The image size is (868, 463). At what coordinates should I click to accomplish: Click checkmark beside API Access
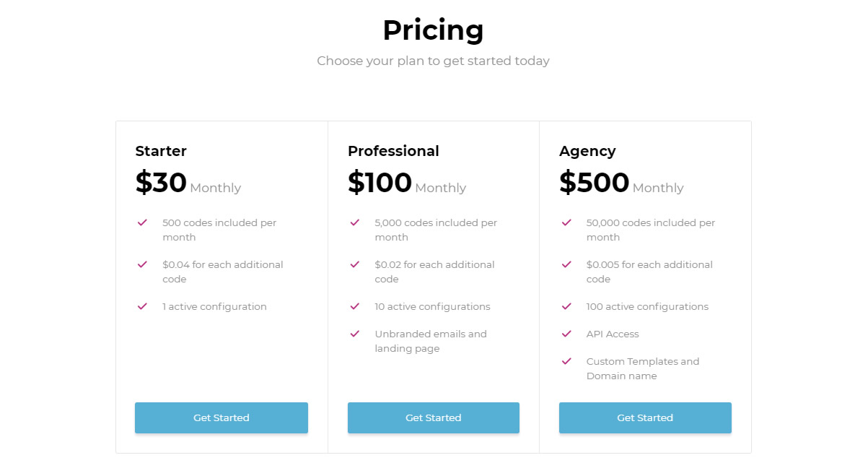tap(566, 334)
